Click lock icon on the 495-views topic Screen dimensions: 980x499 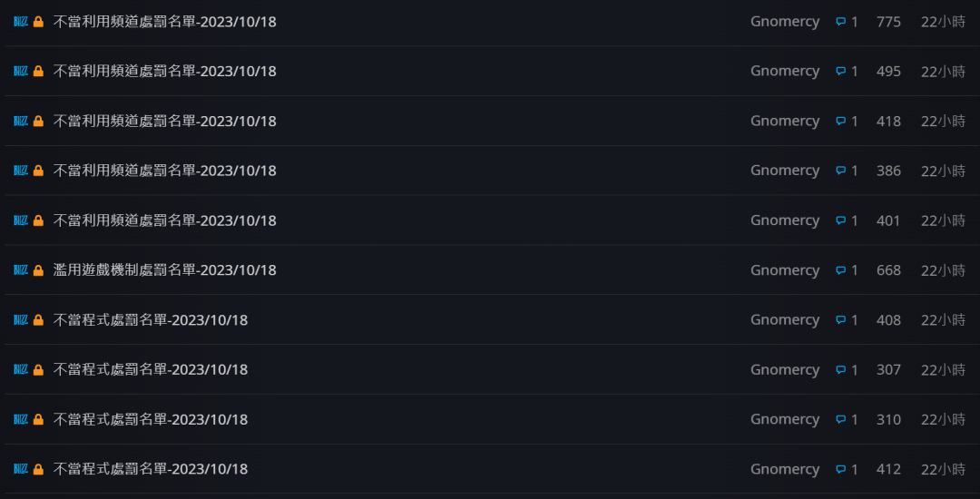38,71
